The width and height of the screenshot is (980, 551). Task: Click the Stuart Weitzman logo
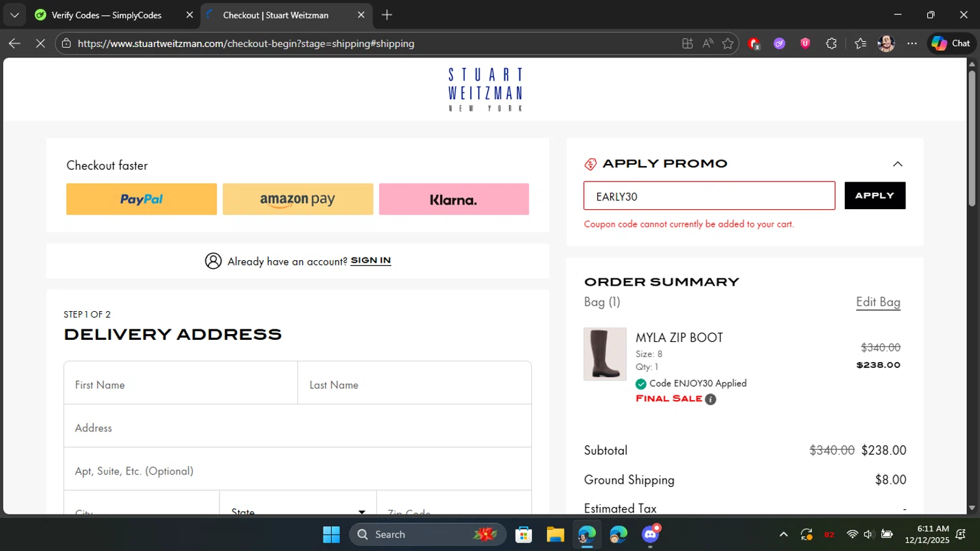(485, 90)
